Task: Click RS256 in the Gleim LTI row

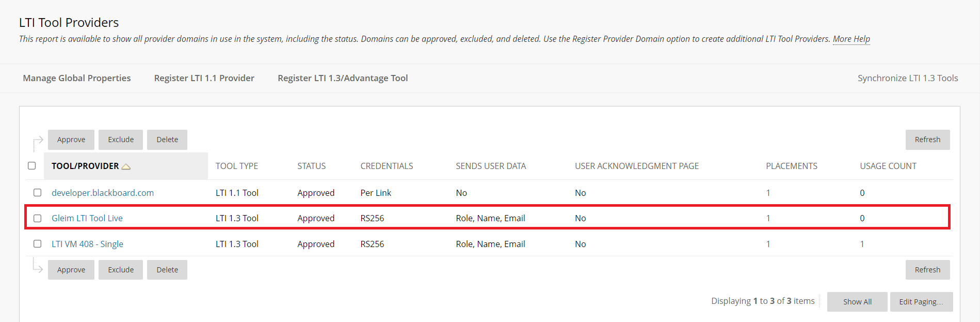Action: 372,218
